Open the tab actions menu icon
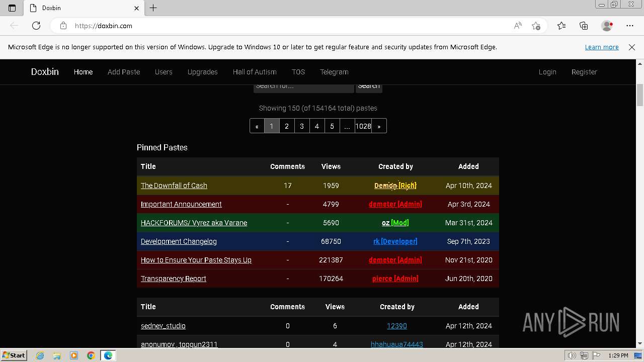This screenshot has width=644, height=362. point(12,8)
